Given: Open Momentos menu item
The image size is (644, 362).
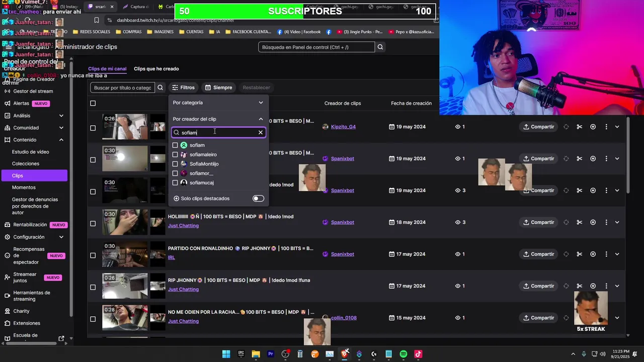Looking at the screenshot, I should coord(24,188).
